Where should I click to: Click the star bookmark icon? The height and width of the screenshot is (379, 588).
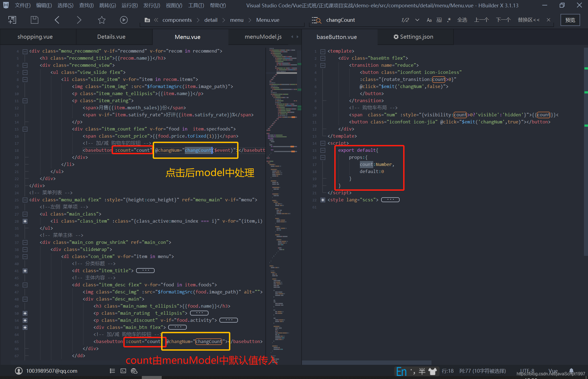[102, 20]
